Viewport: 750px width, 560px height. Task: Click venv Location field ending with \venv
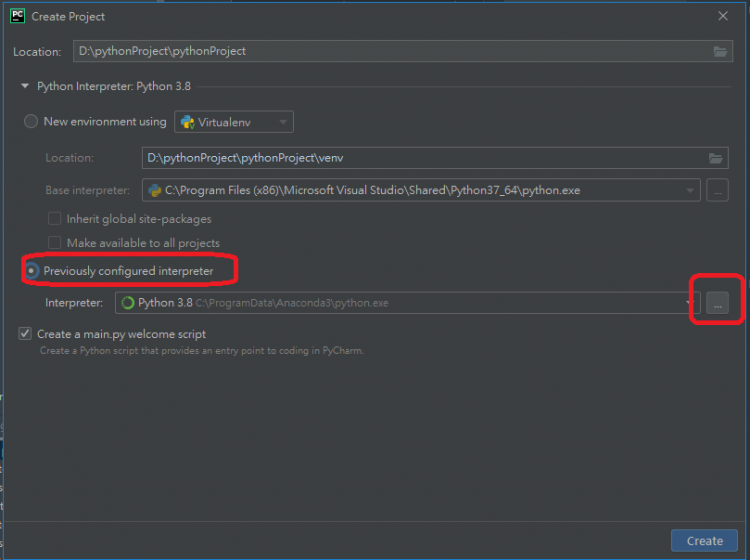[435, 158]
